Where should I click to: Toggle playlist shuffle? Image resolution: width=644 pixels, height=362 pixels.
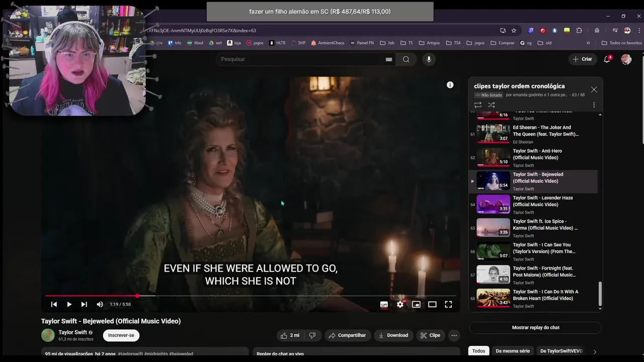(x=492, y=105)
